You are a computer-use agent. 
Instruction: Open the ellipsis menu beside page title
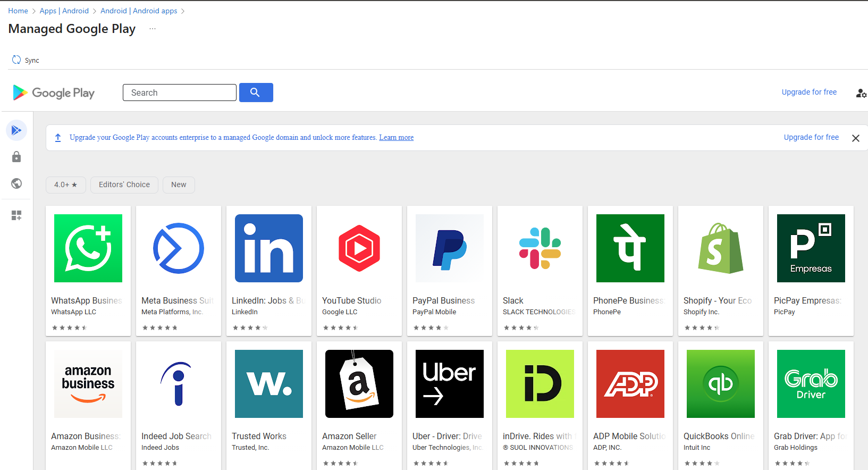coord(153,29)
